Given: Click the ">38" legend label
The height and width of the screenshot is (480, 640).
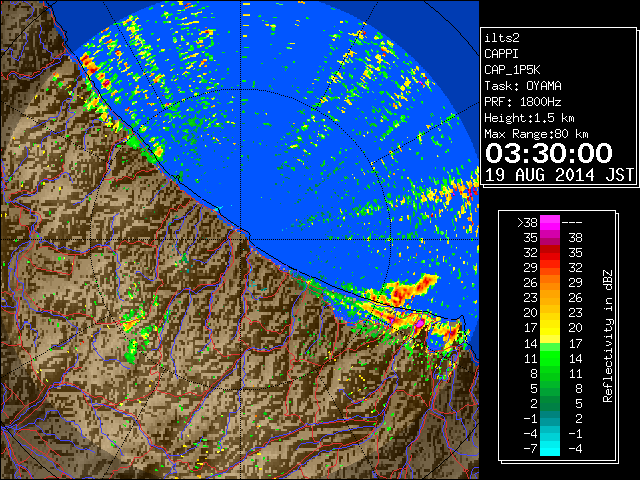Looking at the screenshot, I should tap(527, 223).
